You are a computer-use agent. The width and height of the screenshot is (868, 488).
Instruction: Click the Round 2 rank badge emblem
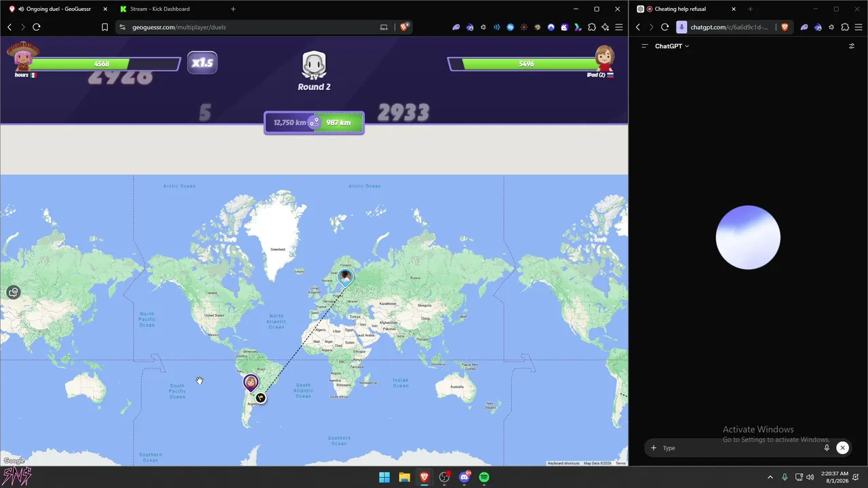[x=314, y=66]
